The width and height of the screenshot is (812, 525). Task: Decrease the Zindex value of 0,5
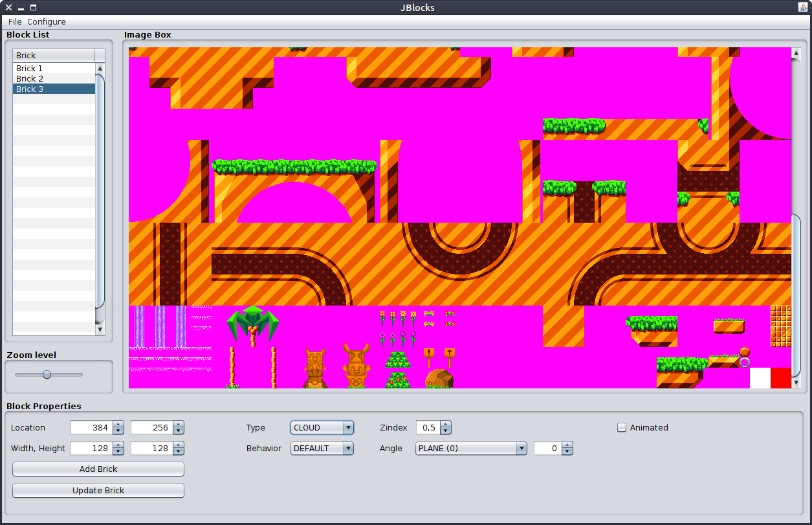[445, 431]
